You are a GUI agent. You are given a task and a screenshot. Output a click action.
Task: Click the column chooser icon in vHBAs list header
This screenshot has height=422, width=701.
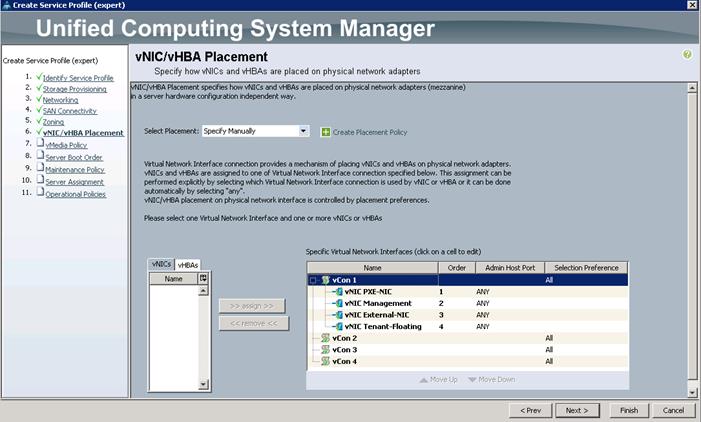[203, 279]
